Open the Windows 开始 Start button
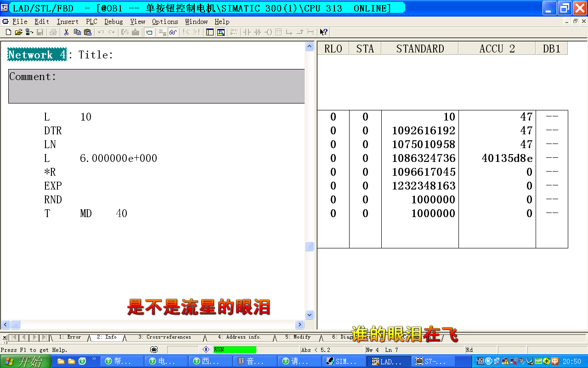This screenshot has height=368, width=588. [x=26, y=362]
